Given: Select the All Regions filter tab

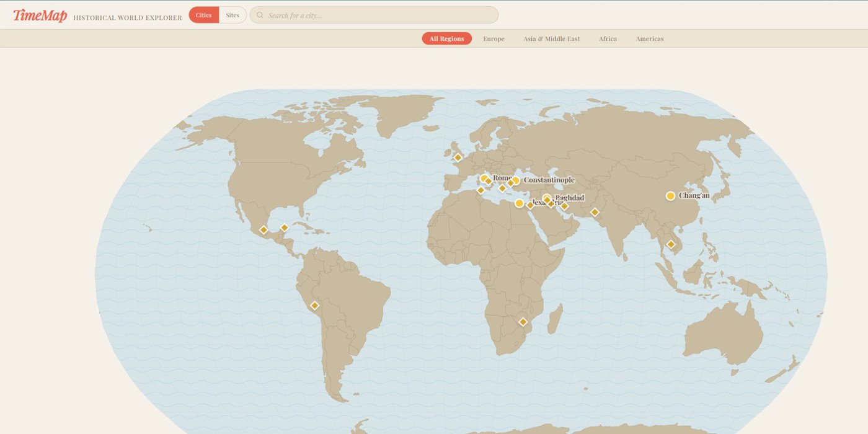Looking at the screenshot, I should pyautogui.click(x=446, y=38).
